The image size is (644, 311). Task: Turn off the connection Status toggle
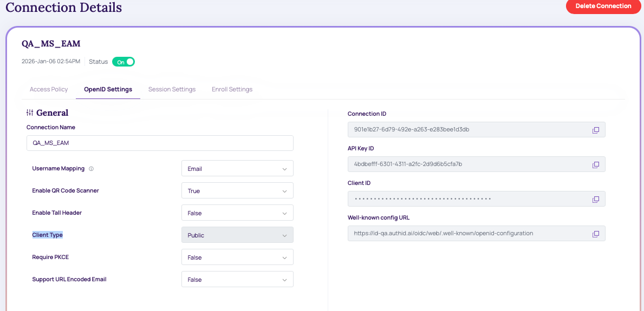(x=123, y=62)
